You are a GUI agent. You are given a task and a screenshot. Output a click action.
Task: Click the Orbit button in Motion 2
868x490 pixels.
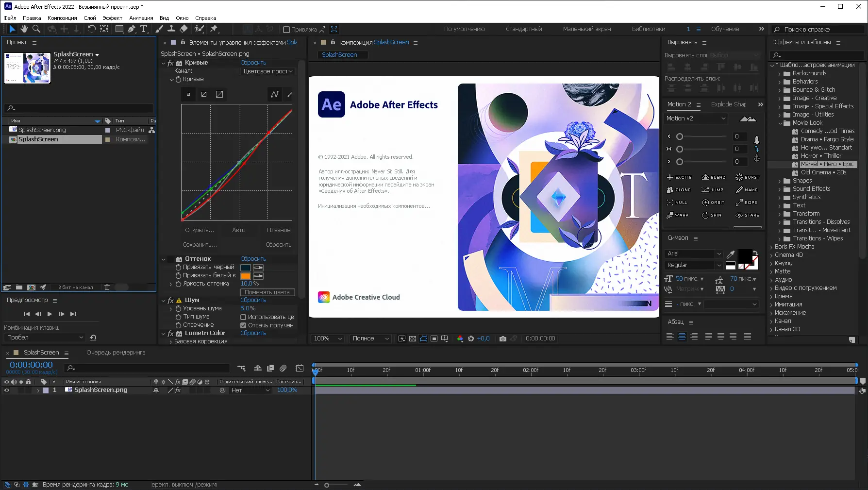point(713,203)
